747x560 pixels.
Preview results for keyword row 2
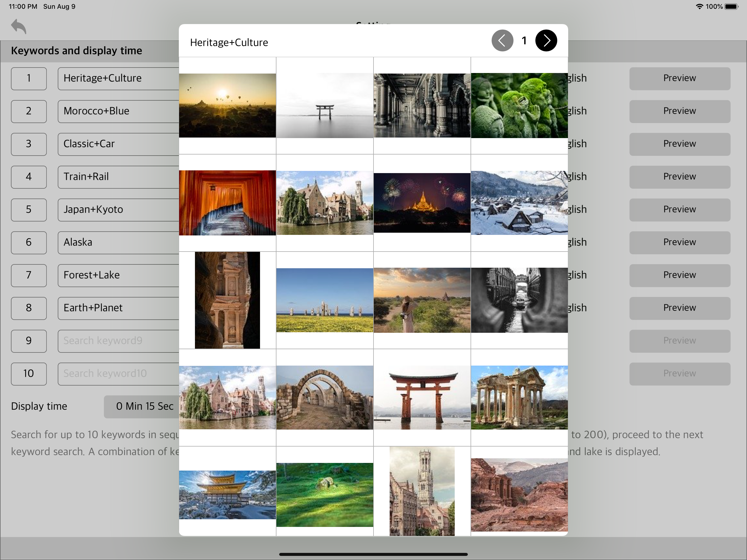coord(679,111)
